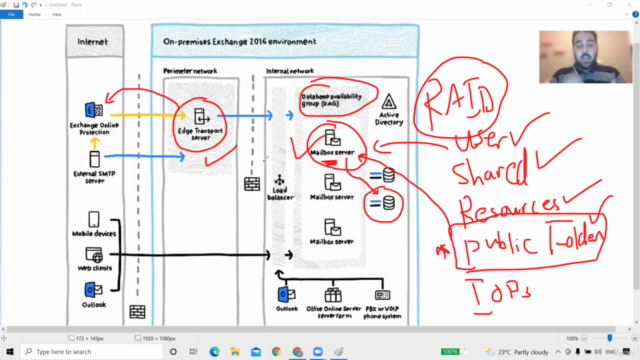
Task: Open Microsoft Edge from taskbar
Action: click(214, 352)
